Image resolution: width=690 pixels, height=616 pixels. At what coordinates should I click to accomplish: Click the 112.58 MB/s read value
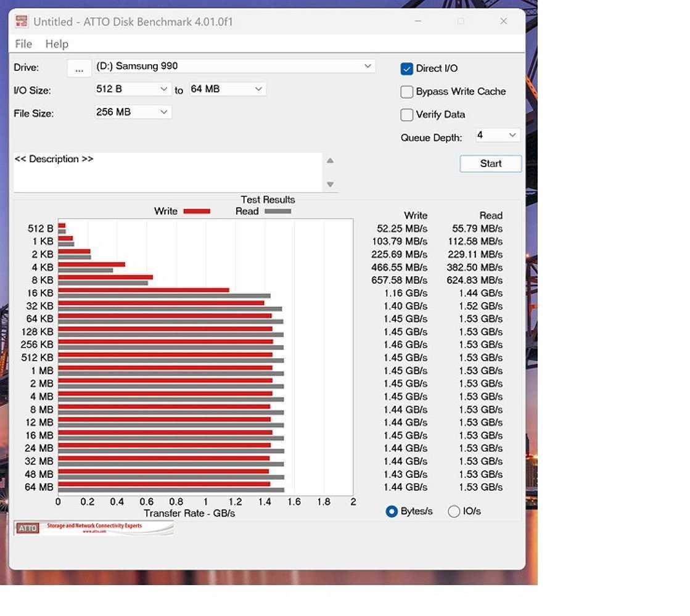475,242
